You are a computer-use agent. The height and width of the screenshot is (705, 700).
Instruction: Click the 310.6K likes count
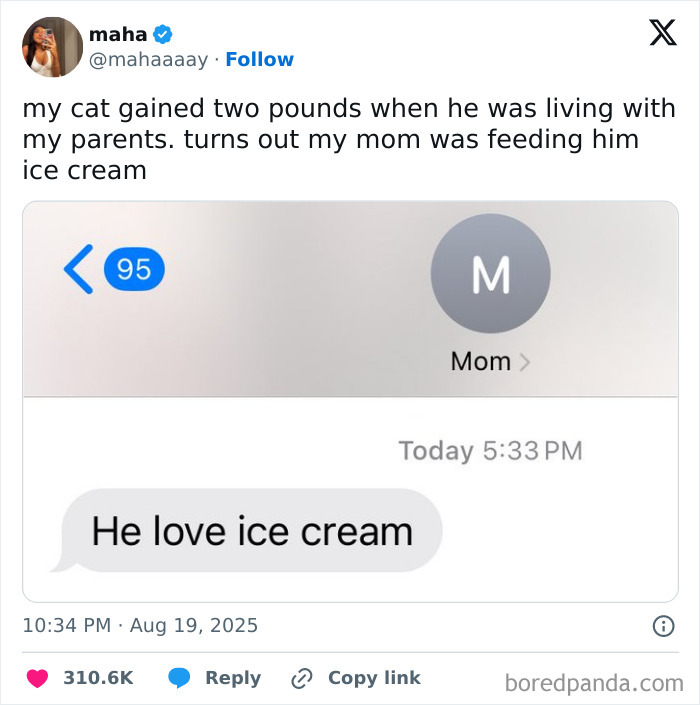click(98, 678)
